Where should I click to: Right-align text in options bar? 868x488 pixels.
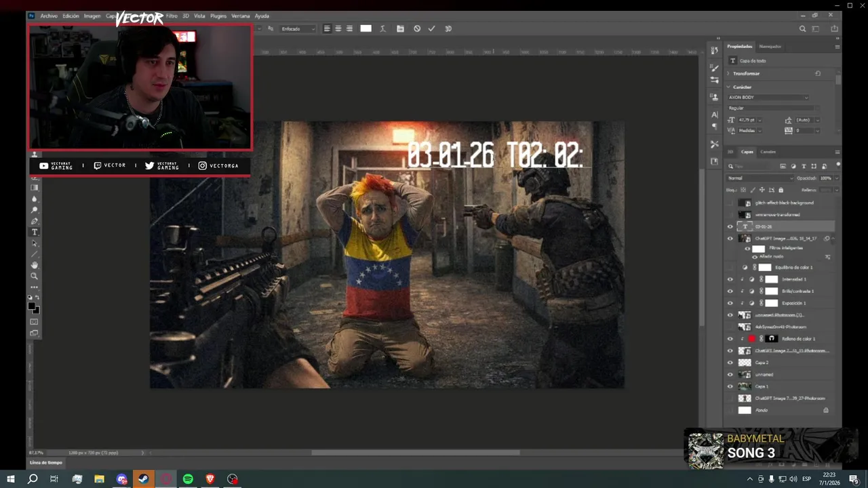349,28
